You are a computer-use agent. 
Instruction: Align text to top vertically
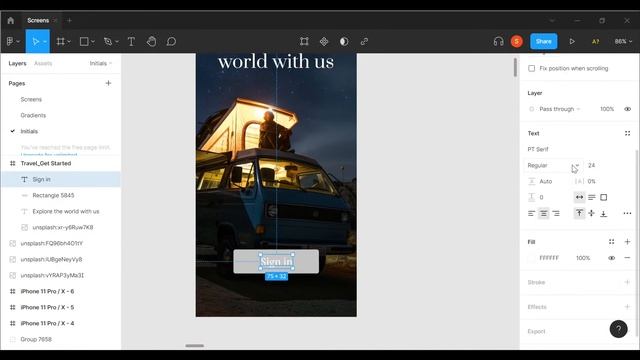point(579,213)
